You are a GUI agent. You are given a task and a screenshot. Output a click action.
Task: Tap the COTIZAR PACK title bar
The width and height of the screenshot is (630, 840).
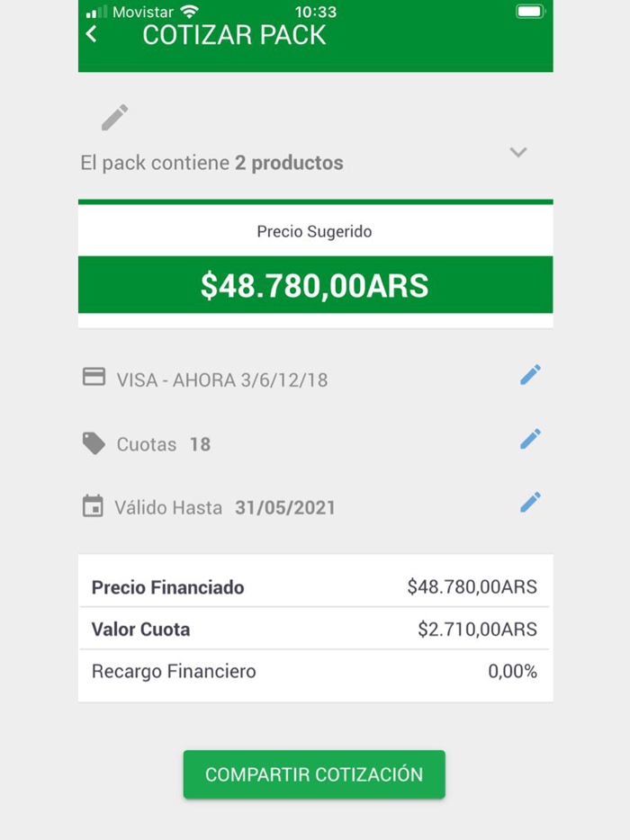(234, 35)
